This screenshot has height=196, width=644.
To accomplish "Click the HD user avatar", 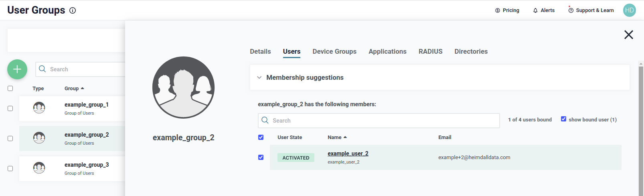I will point(629,10).
